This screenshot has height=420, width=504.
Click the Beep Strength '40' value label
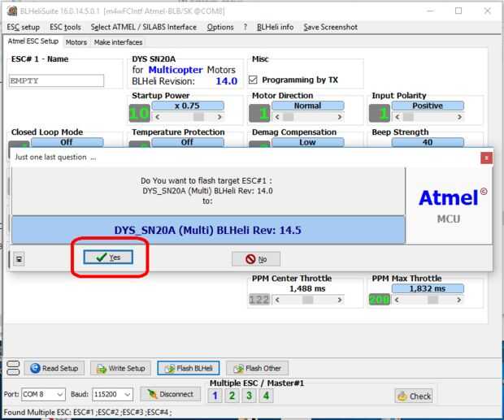[x=428, y=142]
